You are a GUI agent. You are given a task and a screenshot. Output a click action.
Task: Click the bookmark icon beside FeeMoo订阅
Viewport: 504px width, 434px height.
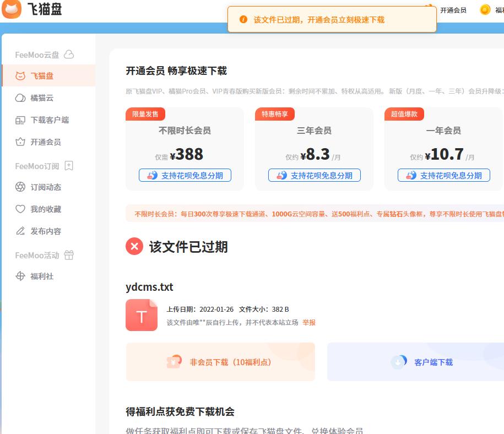pos(69,166)
